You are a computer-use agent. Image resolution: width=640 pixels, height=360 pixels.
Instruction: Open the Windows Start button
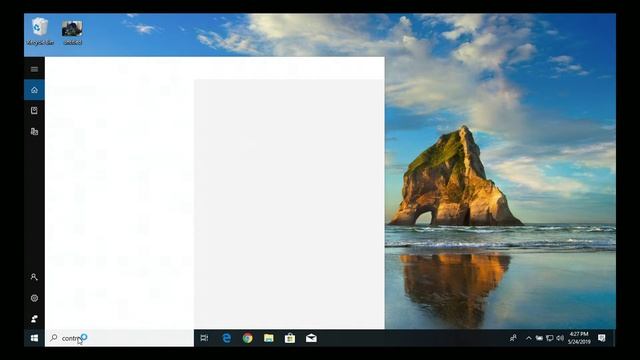[34, 338]
